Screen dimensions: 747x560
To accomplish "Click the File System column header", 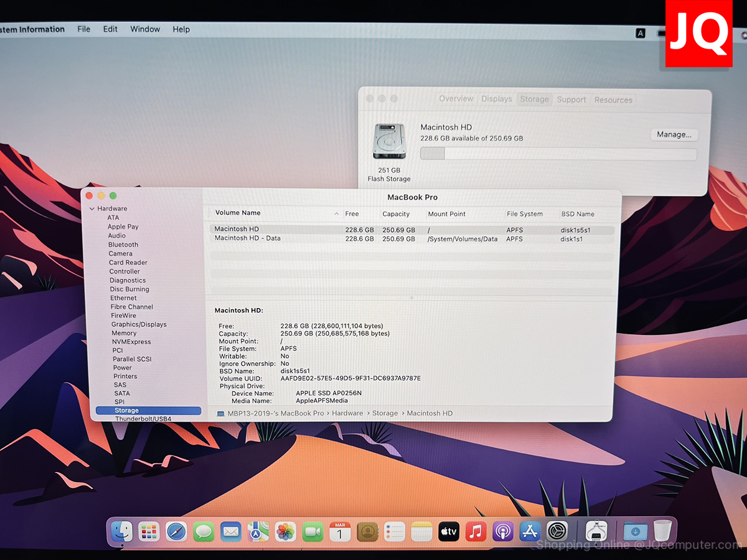I will coord(525,214).
